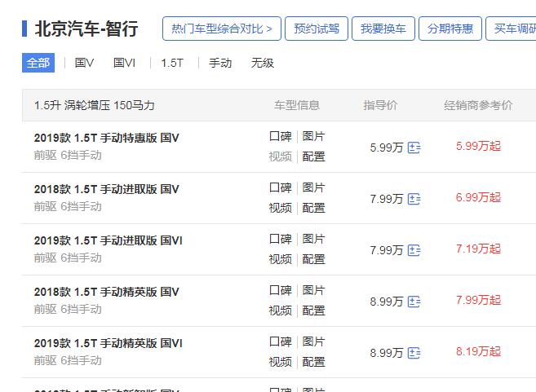The width and height of the screenshot is (536, 392).
Task: Click the 经销商参考价 column header
Action: tap(478, 105)
